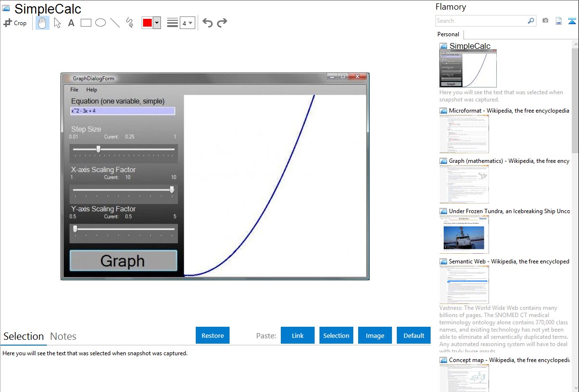Pick the ellipse shape tool
This screenshot has height=392, width=579.
(101, 23)
